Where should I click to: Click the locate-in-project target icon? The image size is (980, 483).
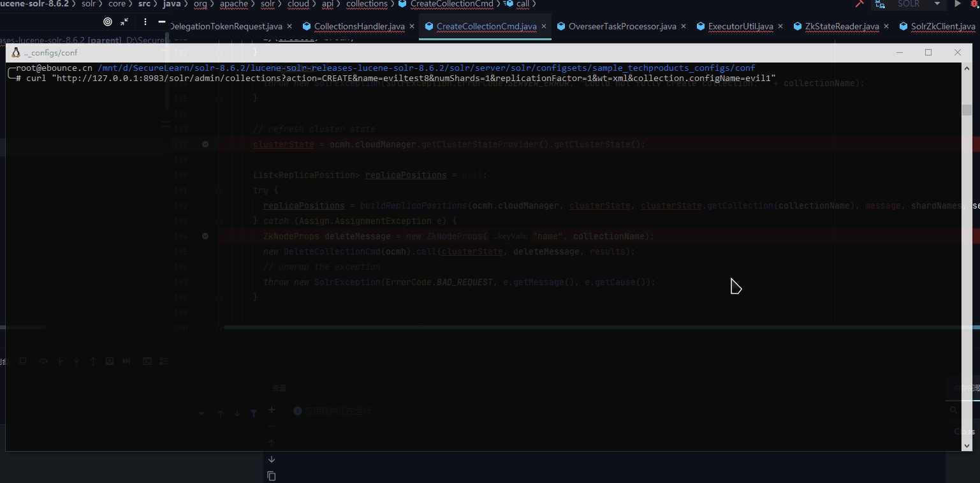[x=107, y=22]
